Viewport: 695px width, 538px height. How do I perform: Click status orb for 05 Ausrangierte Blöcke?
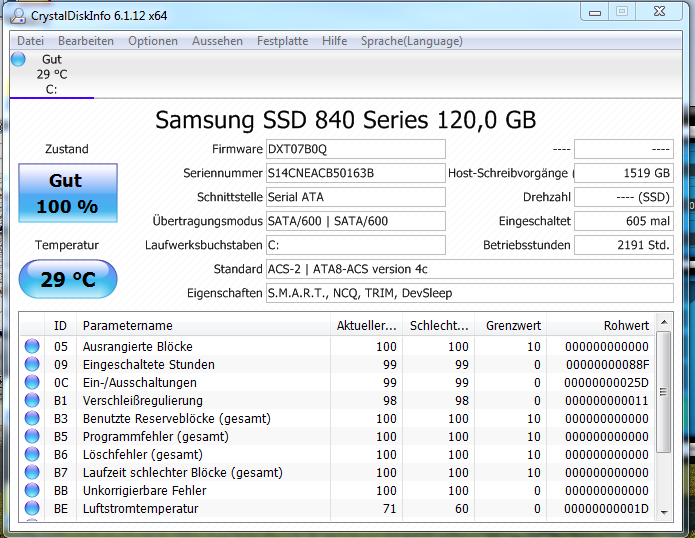(32, 346)
